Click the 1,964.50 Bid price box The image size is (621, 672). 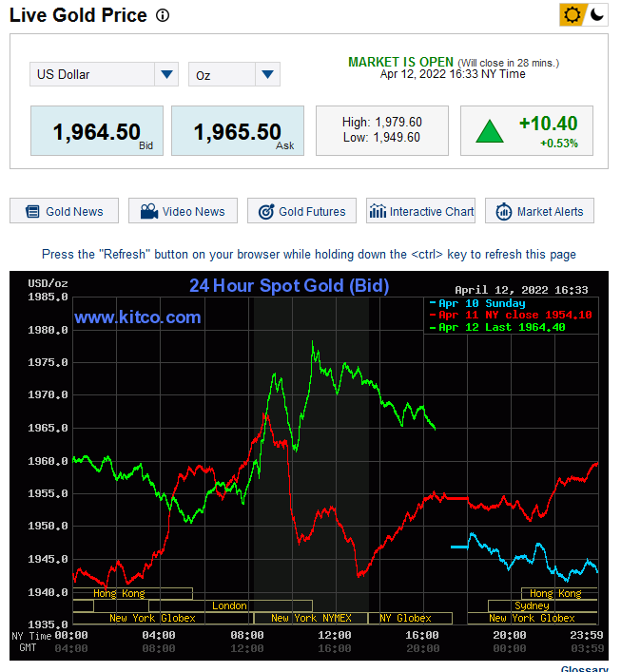(97, 131)
